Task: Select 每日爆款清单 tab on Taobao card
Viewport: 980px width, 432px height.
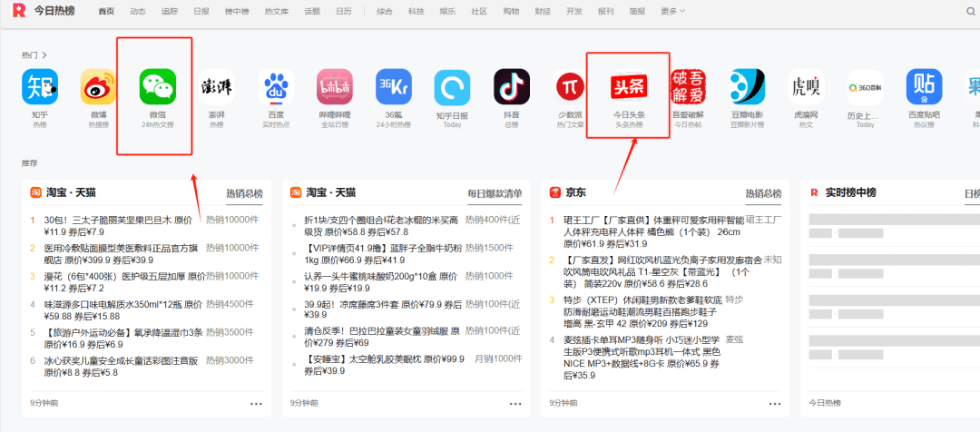Action: point(495,194)
